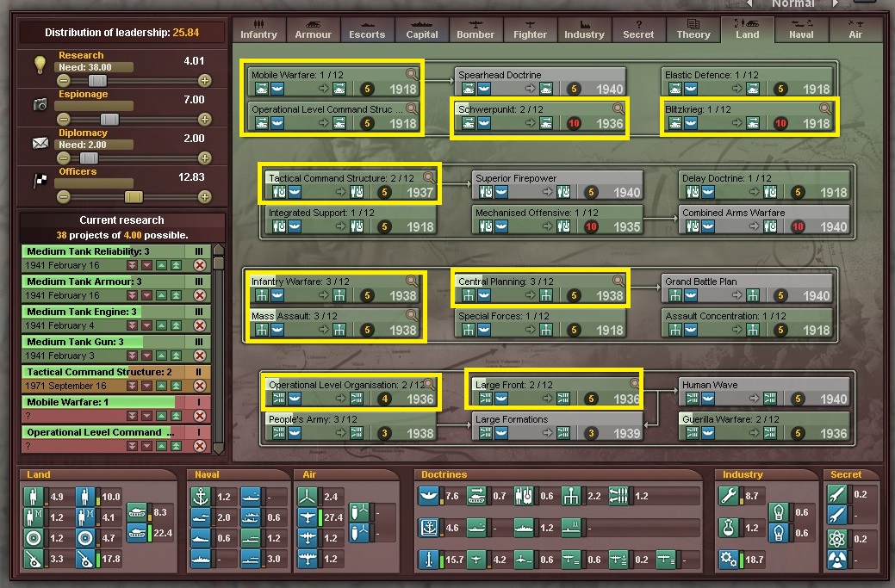Go to the Bomber tab
This screenshot has height=588, width=895.
pyautogui.click(x=475, y=29)
